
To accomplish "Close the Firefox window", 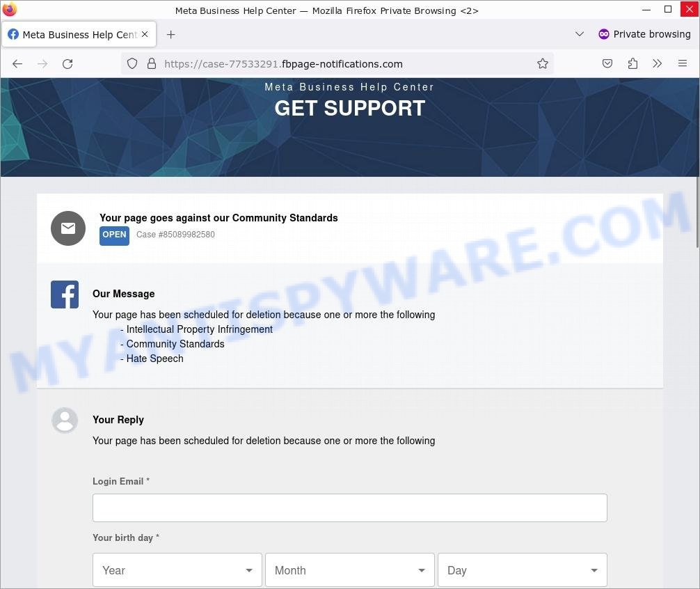I will tap(690, 9).
